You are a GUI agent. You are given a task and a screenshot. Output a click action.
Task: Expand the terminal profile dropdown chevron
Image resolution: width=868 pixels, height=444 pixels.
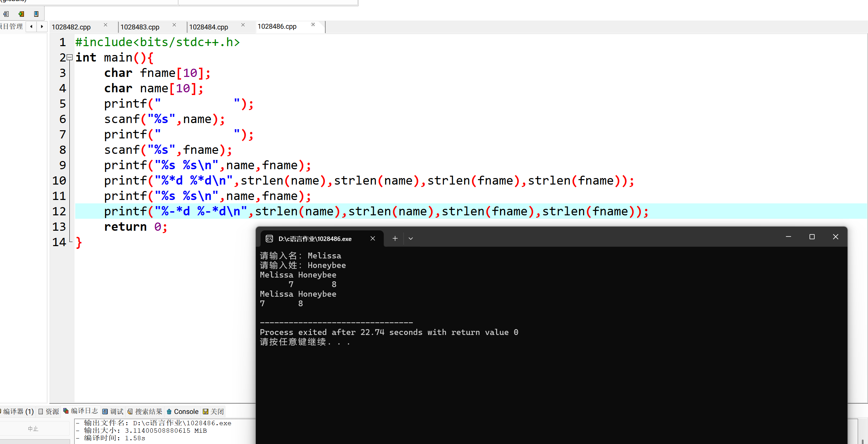[x=411, y=239]
